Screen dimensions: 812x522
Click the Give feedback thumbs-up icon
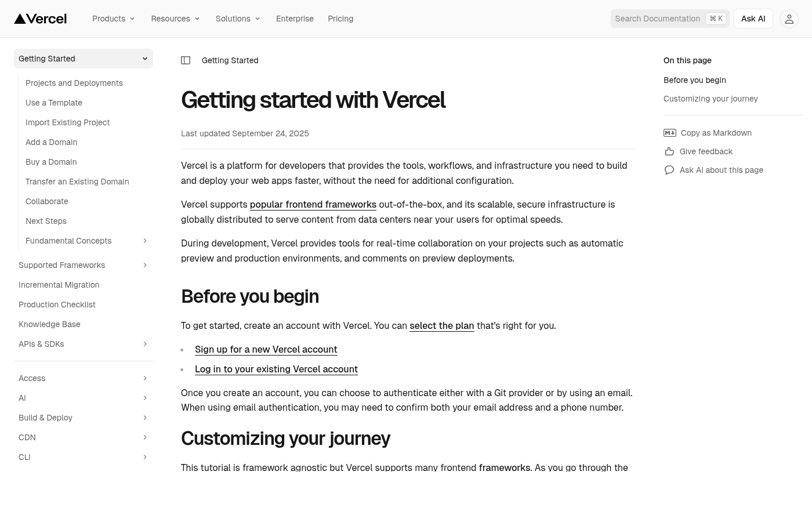coord(669,151)
